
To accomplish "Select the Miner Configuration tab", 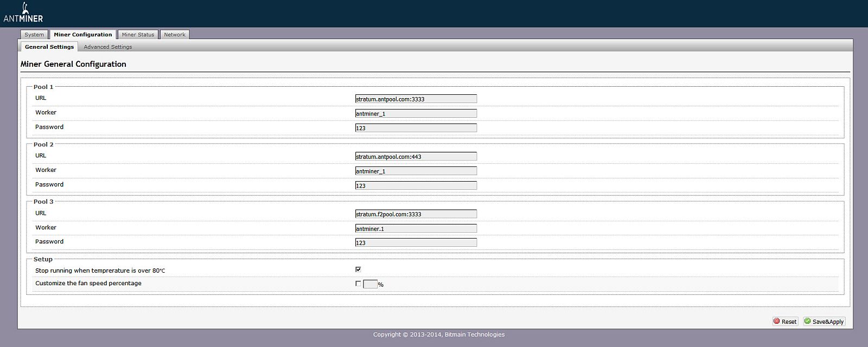I will click(82, 35).
